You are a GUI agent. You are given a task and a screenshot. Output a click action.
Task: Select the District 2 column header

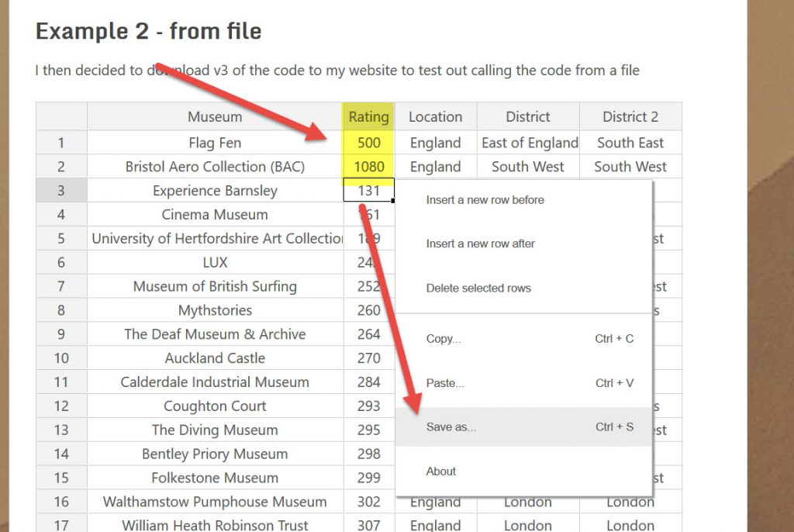tap(630, 117)
